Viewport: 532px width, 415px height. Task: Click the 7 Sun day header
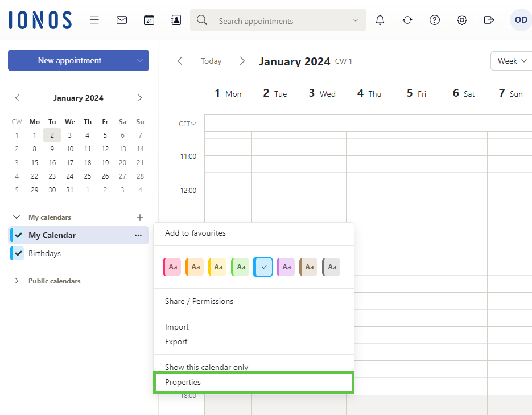click(x=510, y=93)
